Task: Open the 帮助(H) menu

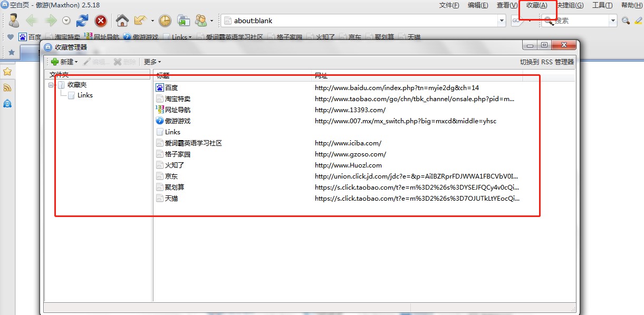Action: (x=631, y=5)
